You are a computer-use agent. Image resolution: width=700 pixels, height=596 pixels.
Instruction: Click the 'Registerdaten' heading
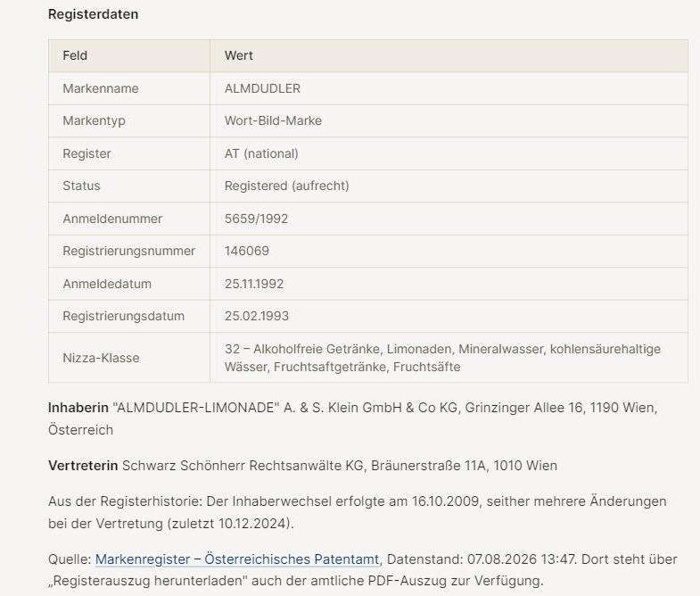coord(94,14)
